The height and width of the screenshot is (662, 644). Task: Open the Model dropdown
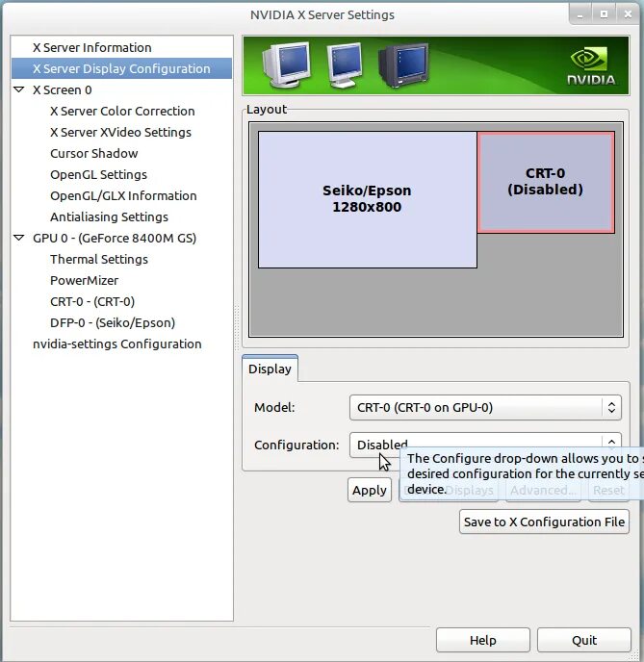pos(485,407)
